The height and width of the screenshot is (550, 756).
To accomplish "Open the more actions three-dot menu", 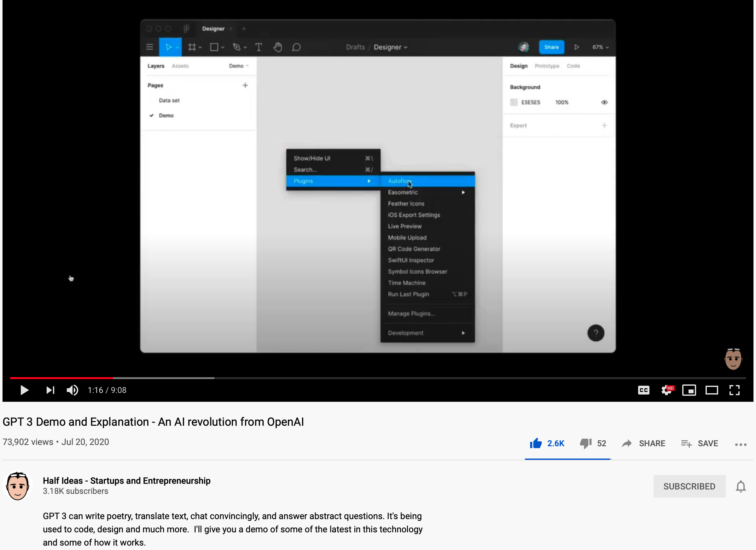I will [741, 444].
